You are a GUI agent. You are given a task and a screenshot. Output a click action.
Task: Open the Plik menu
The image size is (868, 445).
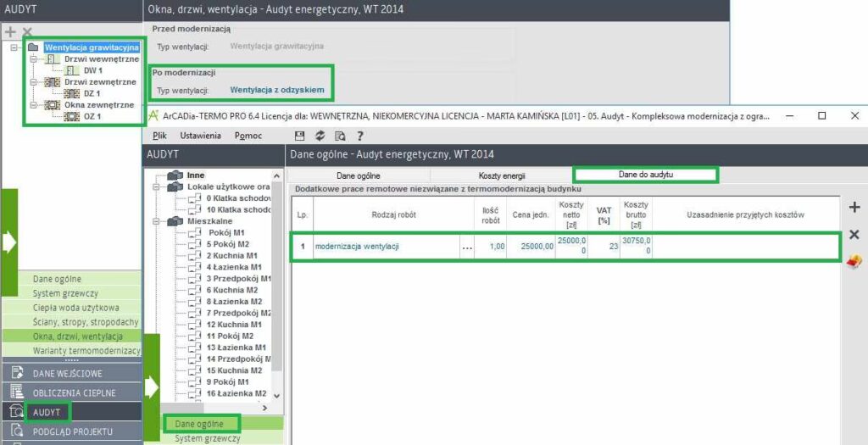coord(159,136)
